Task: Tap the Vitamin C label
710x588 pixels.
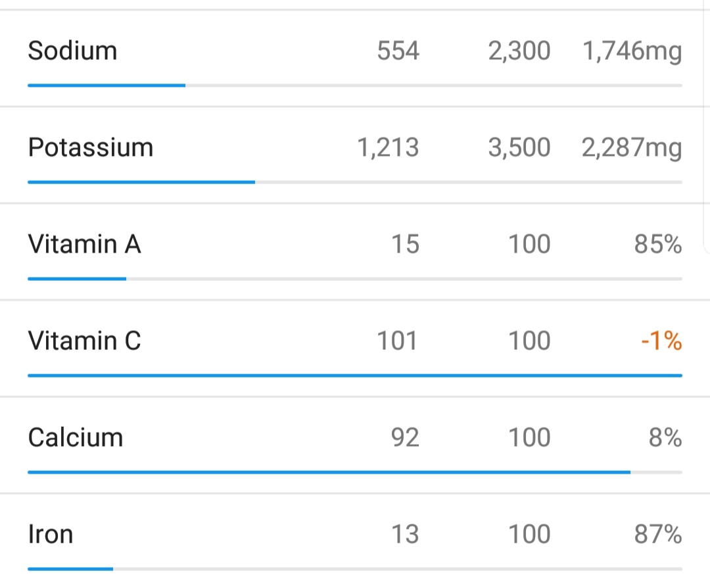Action: point(84,341)
